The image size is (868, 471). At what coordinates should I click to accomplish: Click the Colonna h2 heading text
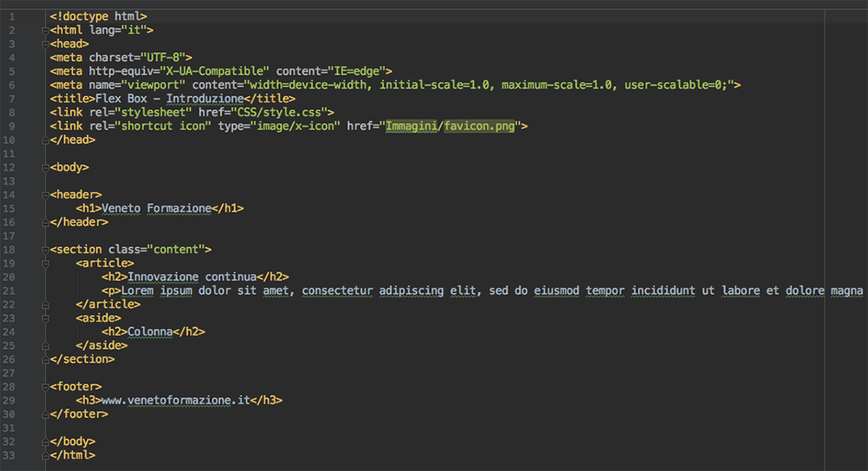tap(150, 331)
